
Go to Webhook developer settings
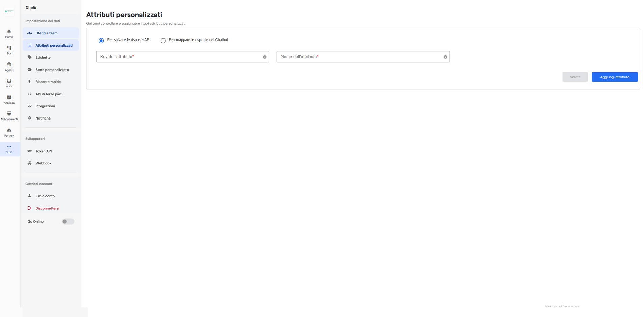click(x=43, y=163)
